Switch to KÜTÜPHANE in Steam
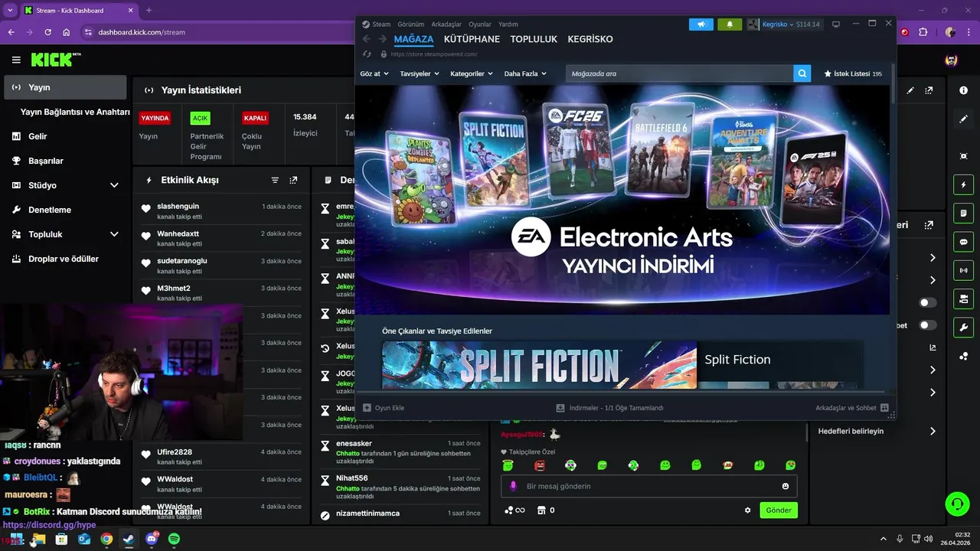The height and width of the screenshot is (551, 980). tap(472, 39)
